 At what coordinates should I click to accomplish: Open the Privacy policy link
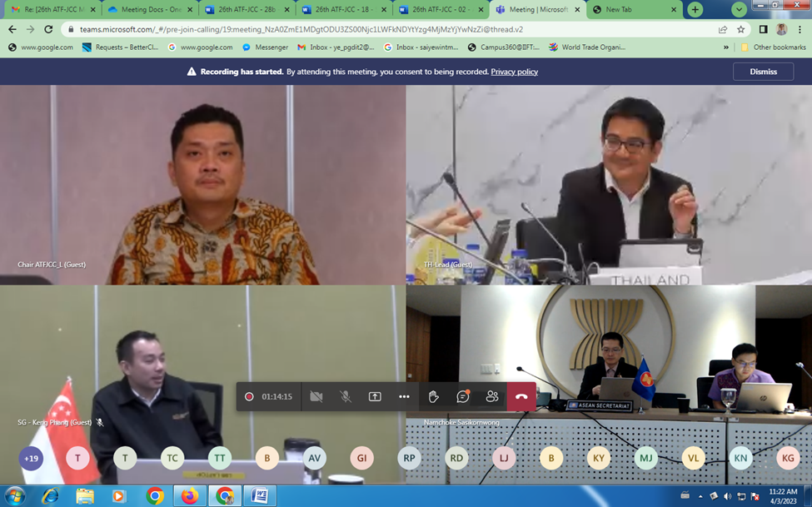[514, 72]
